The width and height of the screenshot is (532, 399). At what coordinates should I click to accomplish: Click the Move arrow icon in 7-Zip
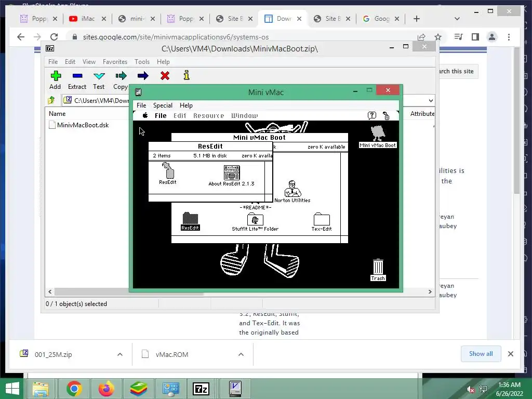143,76
